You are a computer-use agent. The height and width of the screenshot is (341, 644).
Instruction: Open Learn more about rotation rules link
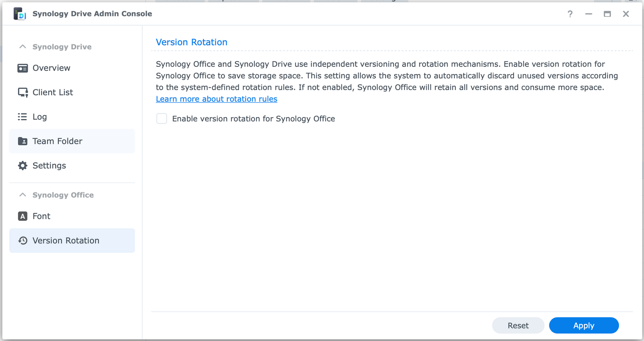tap(217, 99)
